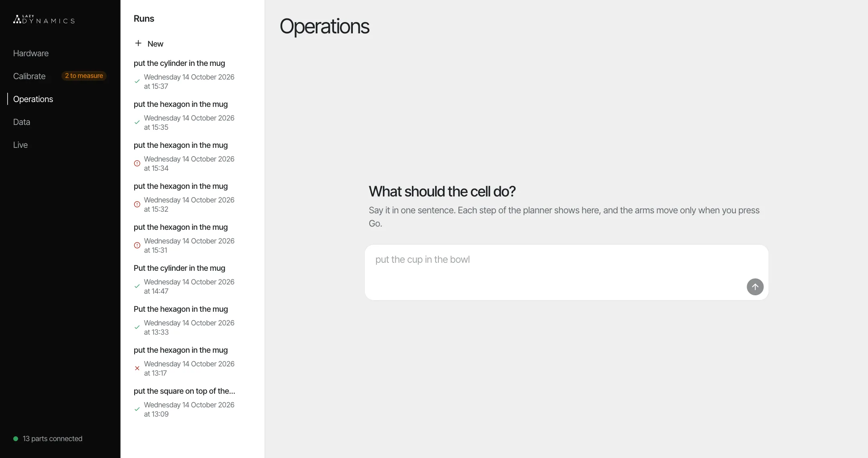Open 'Put the cylinder in the mug' above 14:47
This screenshot has width=868, height=458.
[x=180, y=268]
